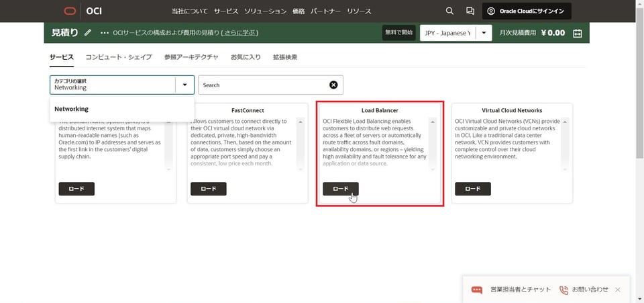Screen dimensions: 644x303
Task: Click the chat bubbles icon in header
Action: pos(470,11)
